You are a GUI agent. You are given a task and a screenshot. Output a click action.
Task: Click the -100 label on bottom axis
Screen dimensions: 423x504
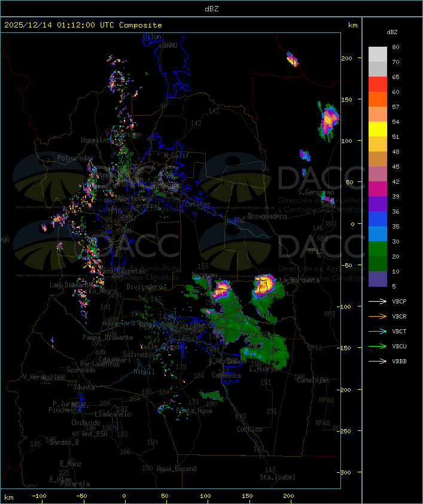click(x=39, y=496)
